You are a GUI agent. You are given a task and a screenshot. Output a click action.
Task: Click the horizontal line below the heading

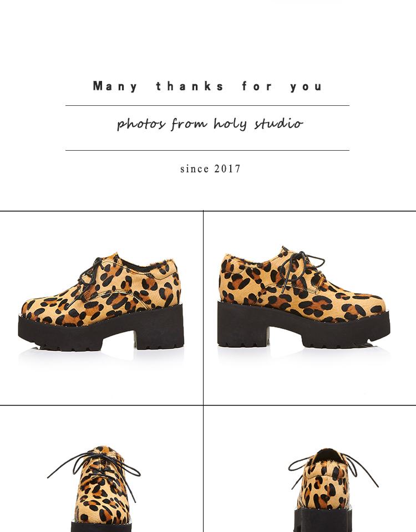click(207, 105)
